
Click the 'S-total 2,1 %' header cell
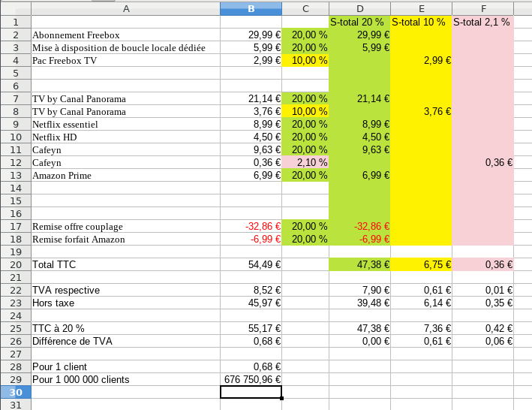(482, 22)
